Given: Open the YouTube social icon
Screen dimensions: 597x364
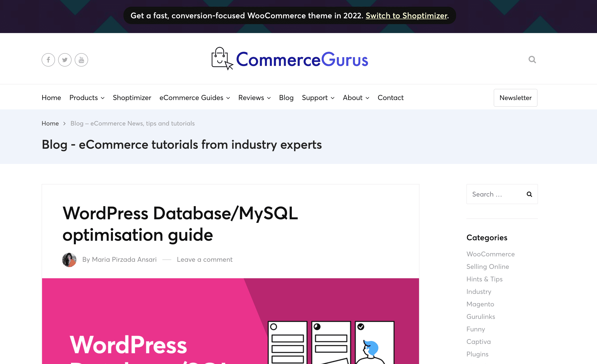Looking at the screenshot, I should (x=81, y=60).
